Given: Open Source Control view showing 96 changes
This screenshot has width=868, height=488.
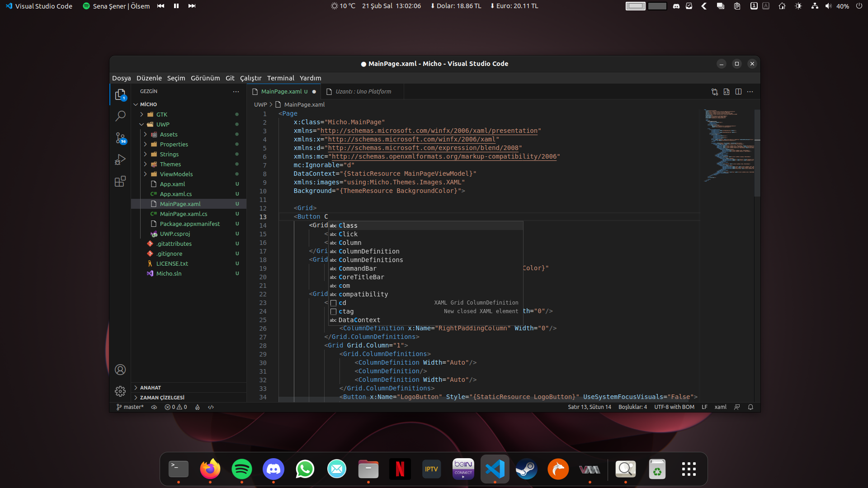Looking at the screenshot, I should (120, 138).
